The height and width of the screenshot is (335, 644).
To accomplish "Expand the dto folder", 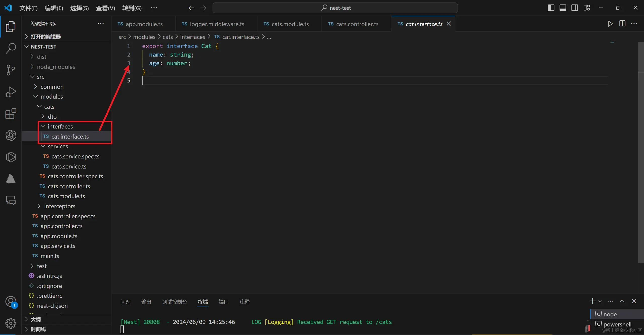I will pos(67,117).
